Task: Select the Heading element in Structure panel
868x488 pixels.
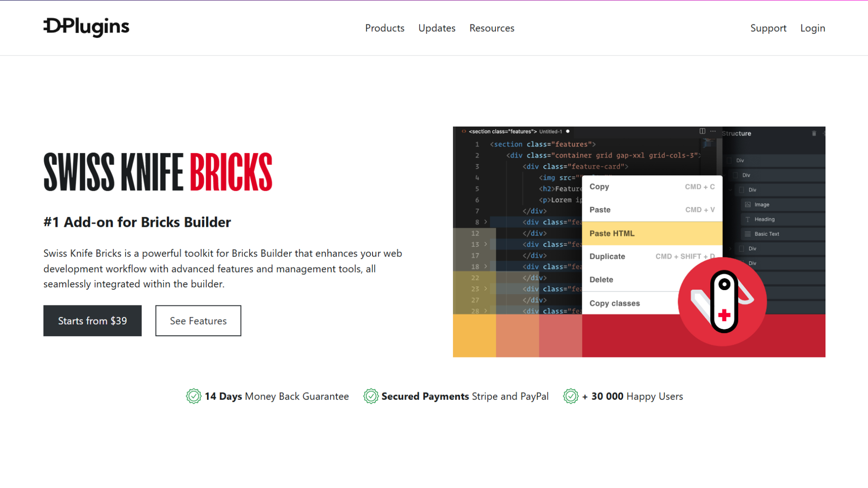Action: [765, 219]
